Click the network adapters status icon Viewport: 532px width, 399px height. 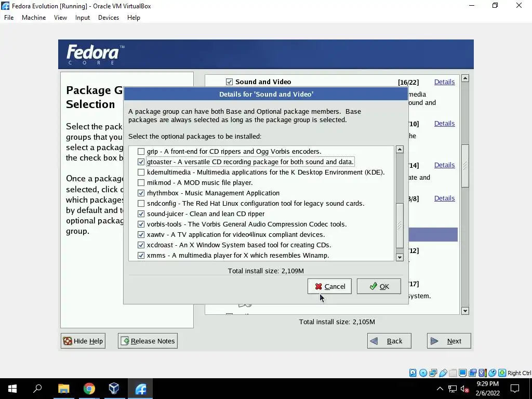(x=433, y=373)
